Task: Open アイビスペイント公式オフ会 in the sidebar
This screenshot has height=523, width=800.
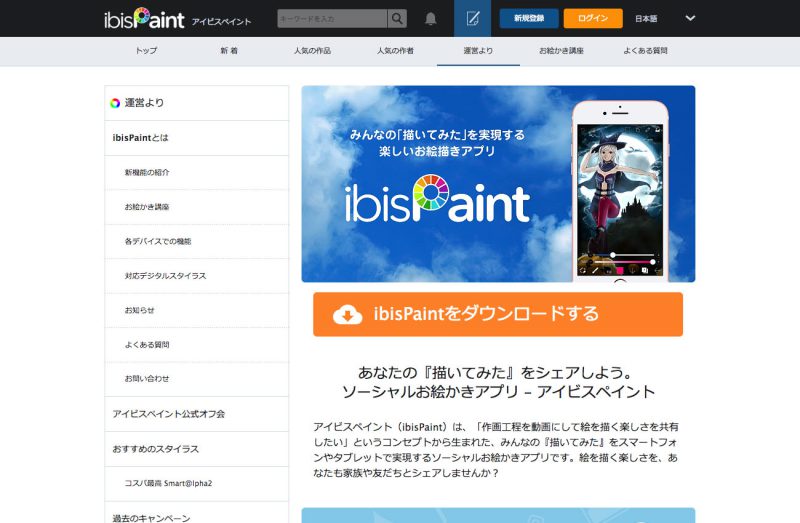Action: point(196,414)
